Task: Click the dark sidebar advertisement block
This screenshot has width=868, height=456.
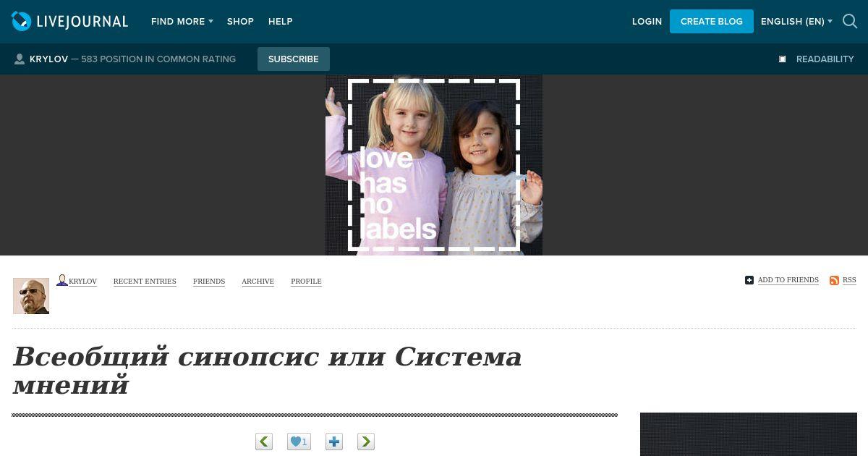Action: [749, 434]
